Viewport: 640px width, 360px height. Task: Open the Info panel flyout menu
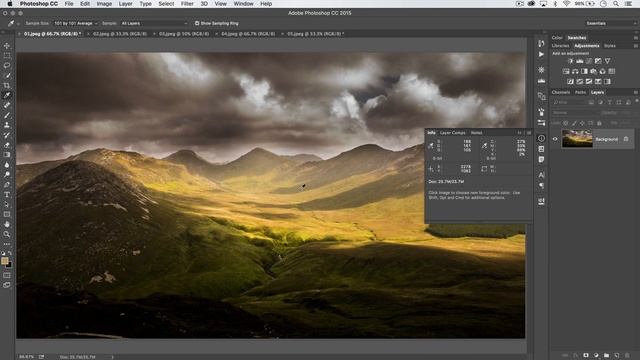[x=529, y=133]
